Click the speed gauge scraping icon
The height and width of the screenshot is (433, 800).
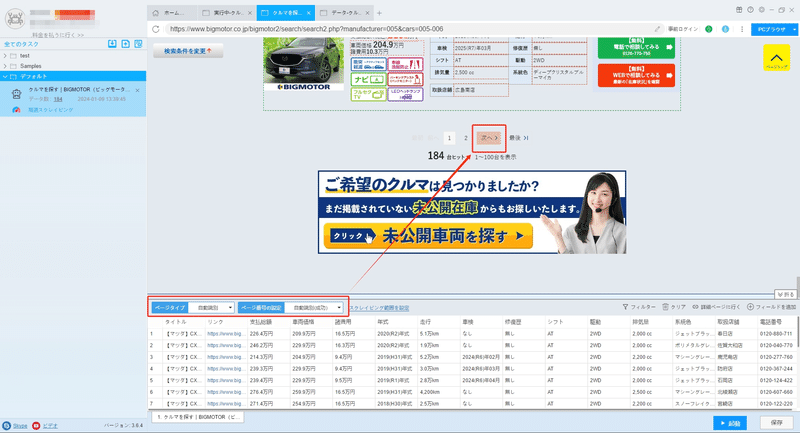[16, 110]
